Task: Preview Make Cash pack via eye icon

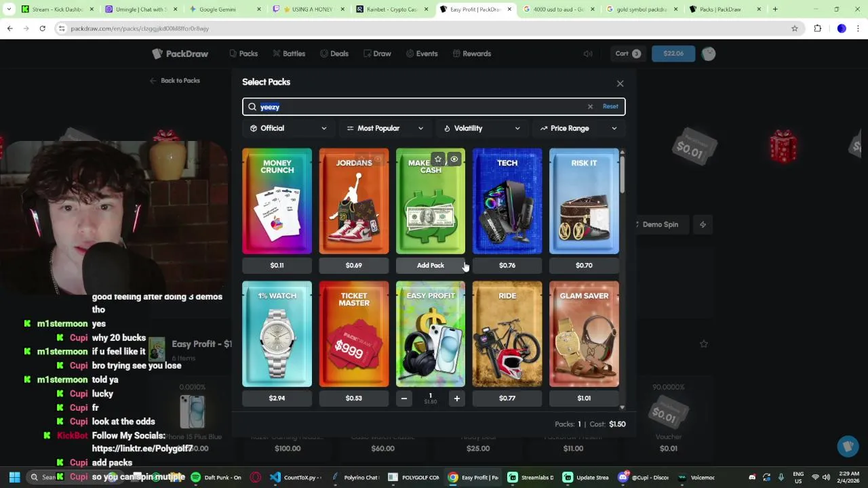Action: point(454,159)
